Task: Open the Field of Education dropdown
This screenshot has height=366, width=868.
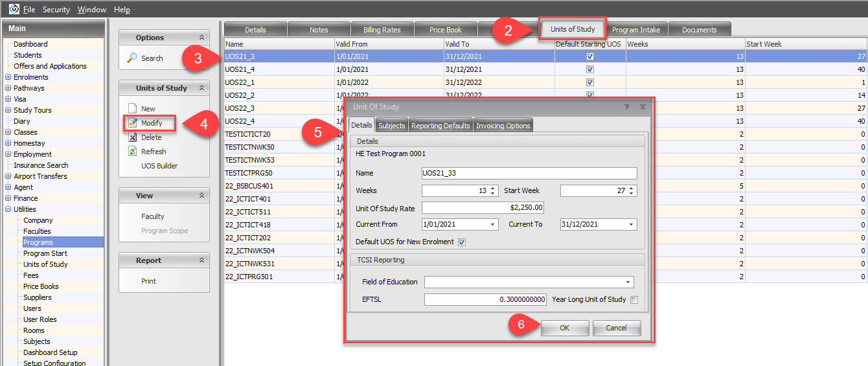Action: pyautogui.click(x=628, y=282)
